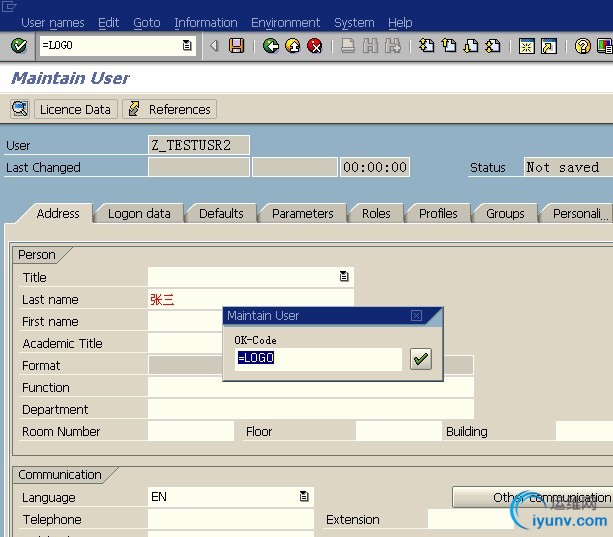Save the user with the floppy disk icon
Viewport: 613px width, 537px height.
click(x=237, y=46)
